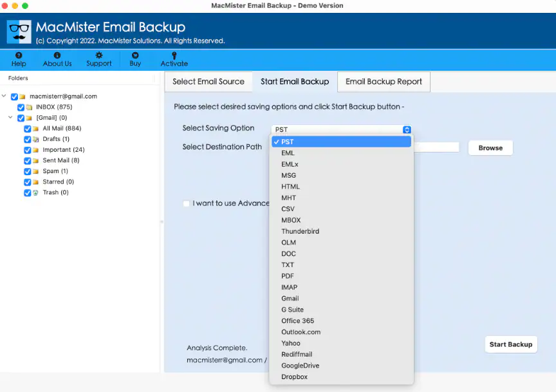Click the INBOX folder icon
The width and height of the screenshot is (556, 392).
tap(30, 107)
